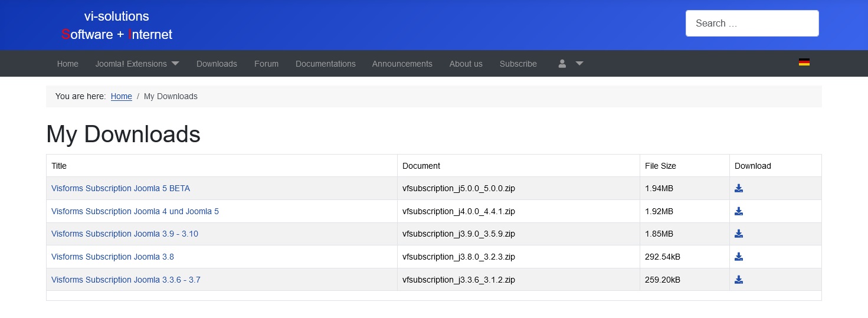This screenshot has width=868, height=318.
Task: Click download icon for vfsubscription_j4.0.0_4.4.1.zip
Action: (x=739, y=211)
